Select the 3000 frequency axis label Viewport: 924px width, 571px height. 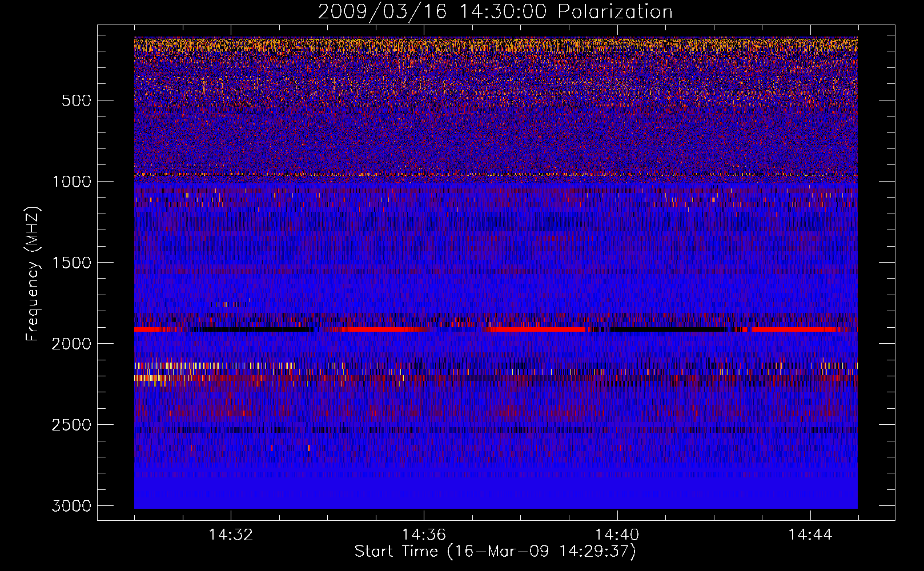71,506
